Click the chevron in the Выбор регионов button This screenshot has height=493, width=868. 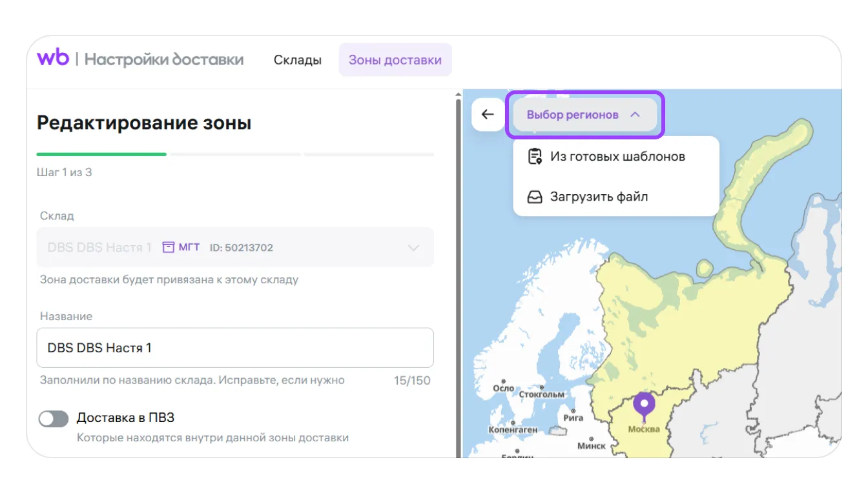click(635, 115)
